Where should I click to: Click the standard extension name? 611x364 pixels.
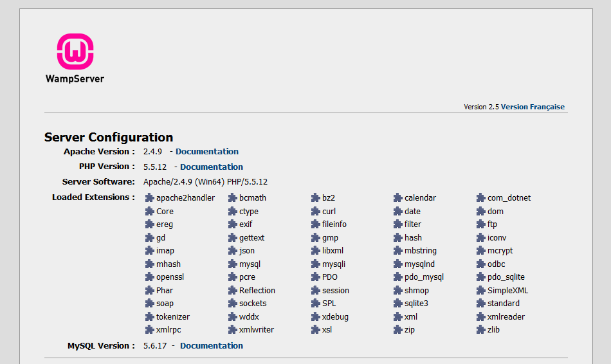pyautogui.click(x=504, y=303)
